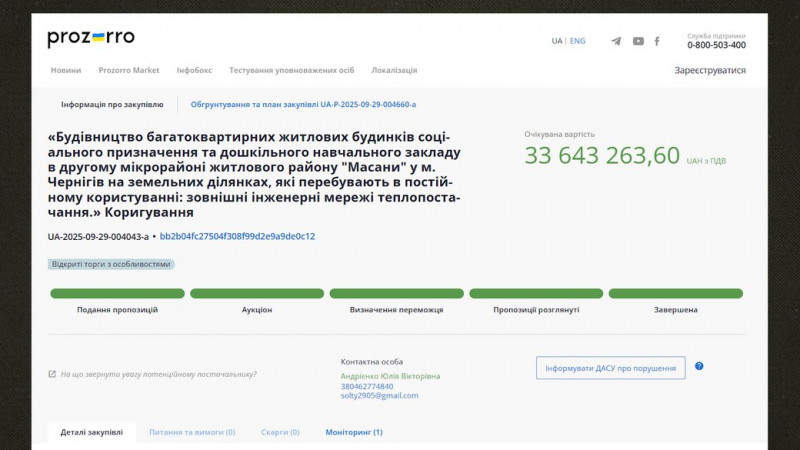Screen dimensions: 800x450
Task: Click the blue question mark help icon
Action: coord(699,366)
